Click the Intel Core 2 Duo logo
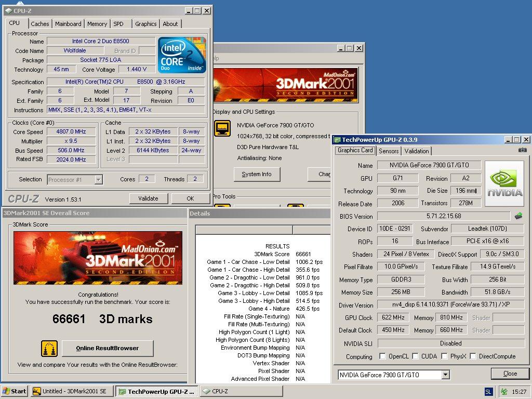The image size is (532, 399). [x=182, y=55]
